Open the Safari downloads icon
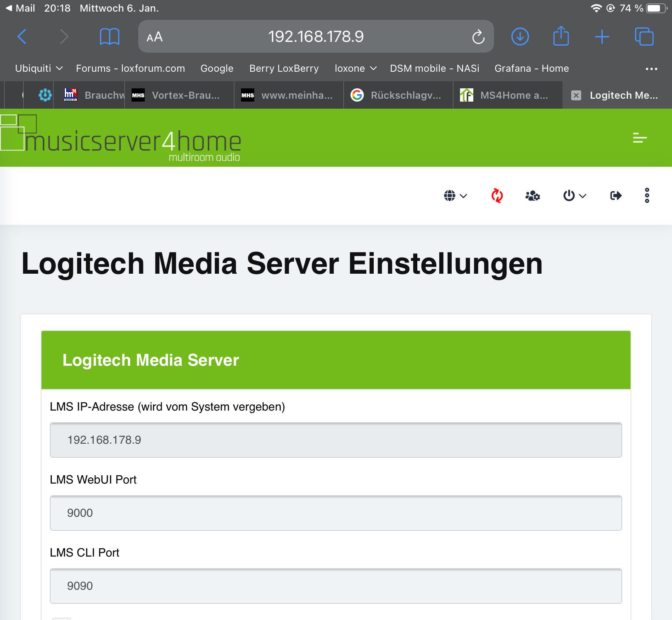The height and width of the screenshot is (620, 672). point(520,36)
